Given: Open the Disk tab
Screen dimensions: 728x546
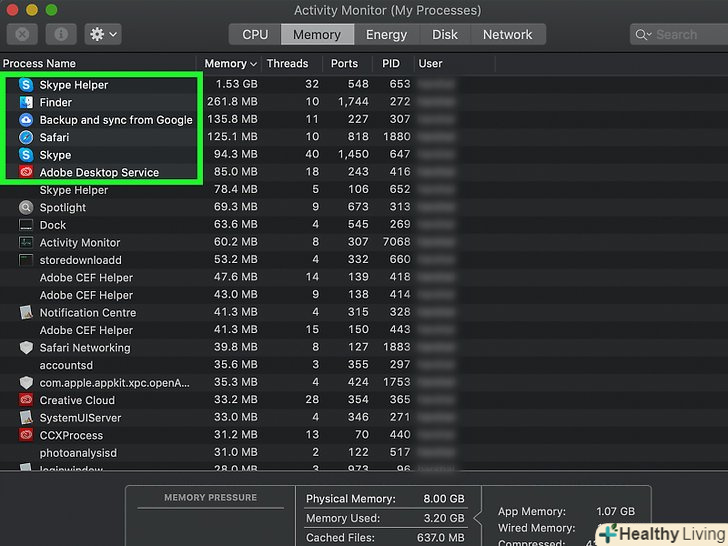Looking at the screenshot, I should pos(445,34).
